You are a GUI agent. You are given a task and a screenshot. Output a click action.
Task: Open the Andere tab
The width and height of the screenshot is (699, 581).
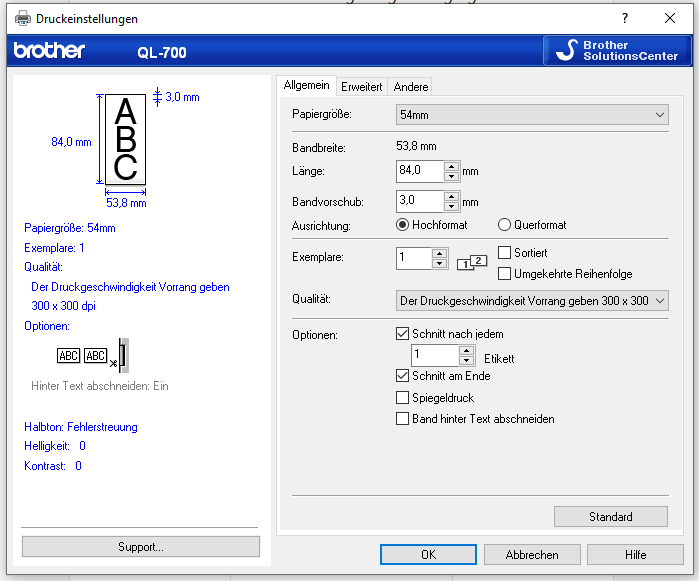pos(410,87)
